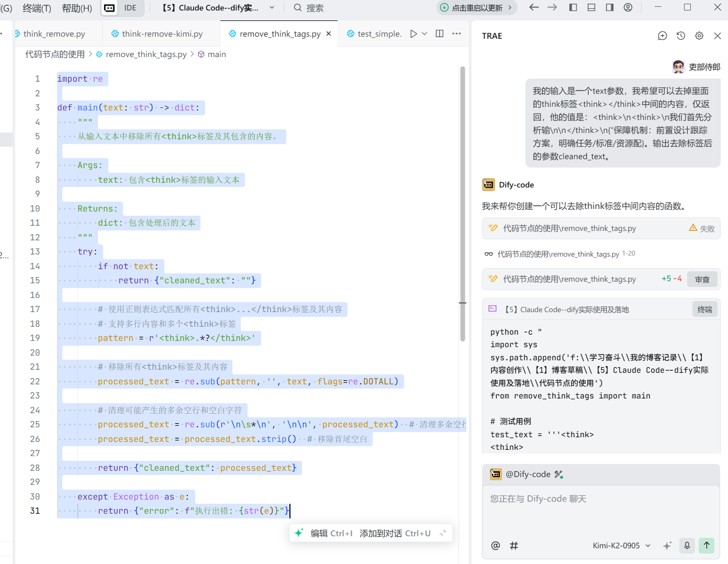The height and width of the screenshot is (564, 728).
Task: Click the # context icon in chat
Action: [x=514, y=546]
